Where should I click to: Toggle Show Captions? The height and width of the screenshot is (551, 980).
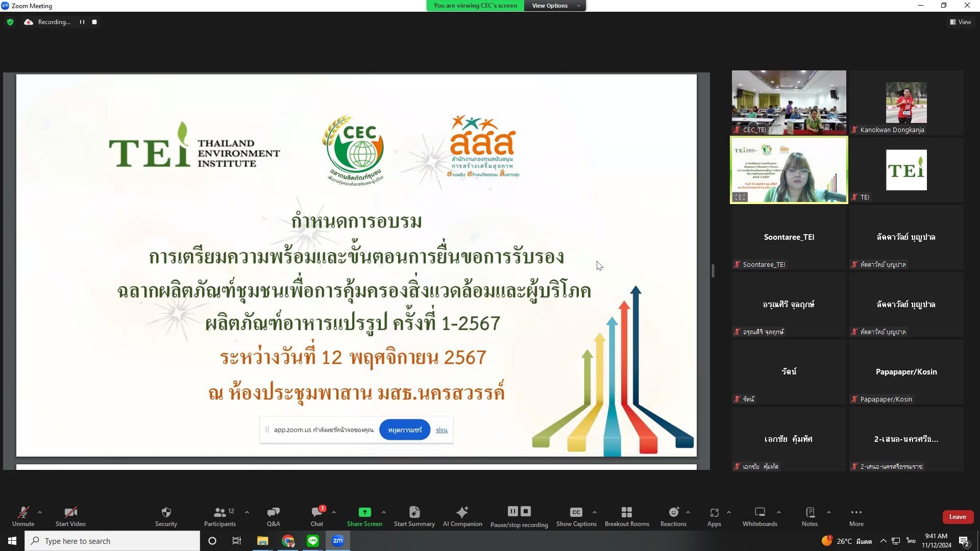(576, 512)
